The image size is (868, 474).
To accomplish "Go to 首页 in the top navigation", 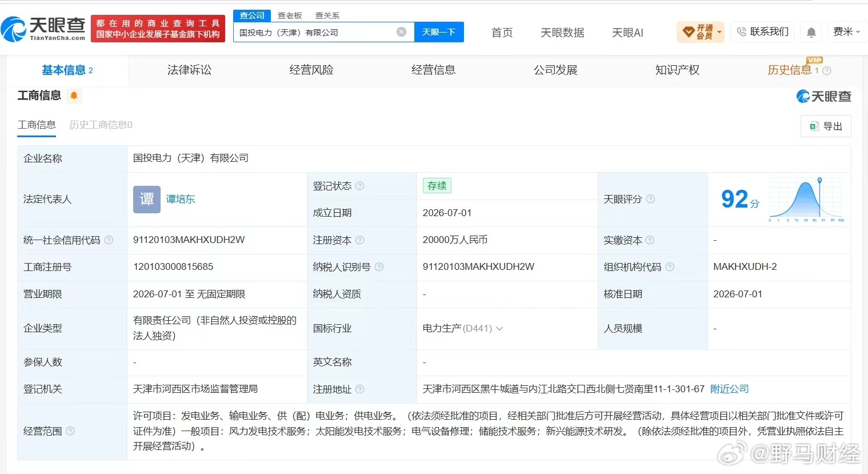I will (502, 33).
